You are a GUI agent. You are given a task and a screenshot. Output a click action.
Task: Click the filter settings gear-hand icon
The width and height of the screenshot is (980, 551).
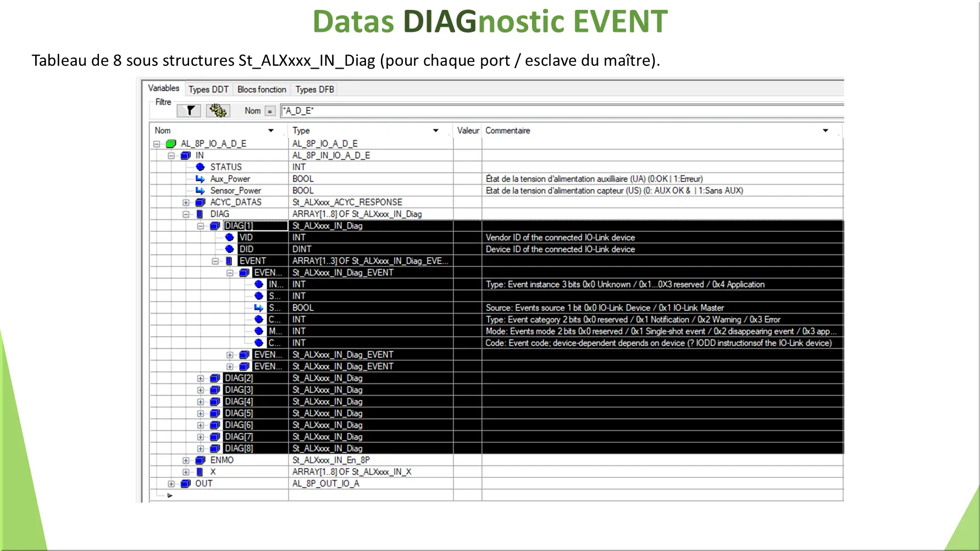(x=218, y=110)
